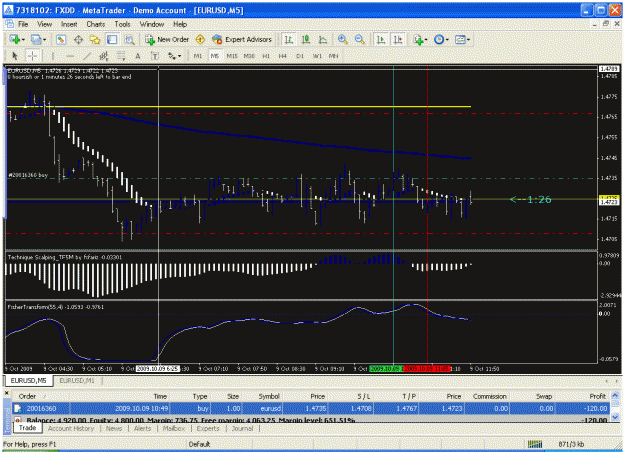Viewport: 625px width, 452px height.
Task: Click the New Chart icon
Action: (x=15, y=39)
